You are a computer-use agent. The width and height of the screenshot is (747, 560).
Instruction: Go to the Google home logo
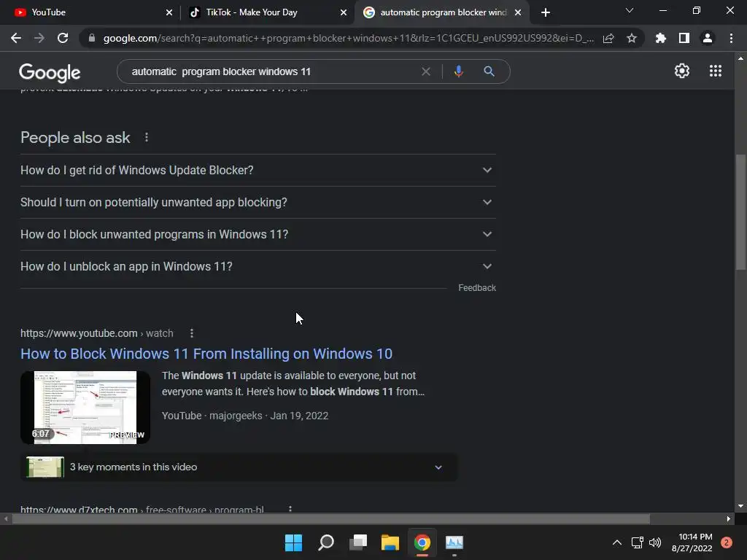click(x=50, y=73)
